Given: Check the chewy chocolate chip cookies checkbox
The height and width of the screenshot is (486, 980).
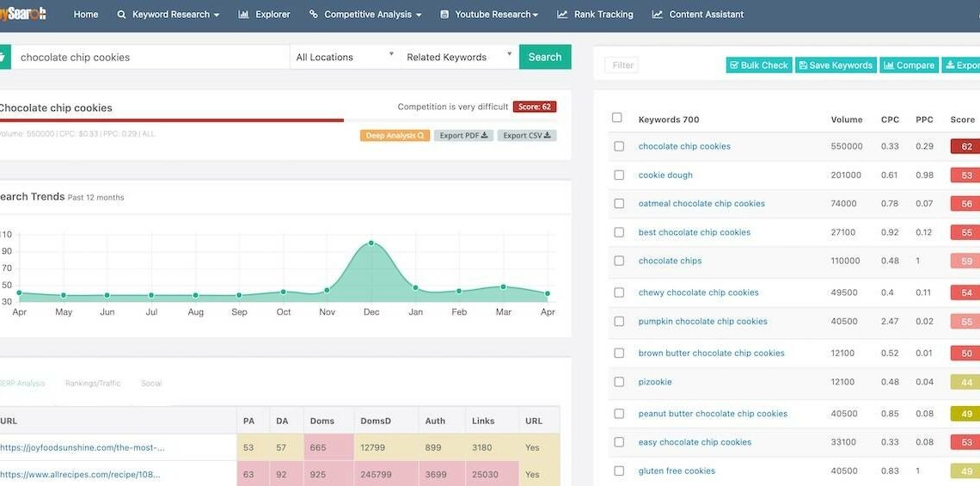Looking at the screenshot, I should 619,292.
